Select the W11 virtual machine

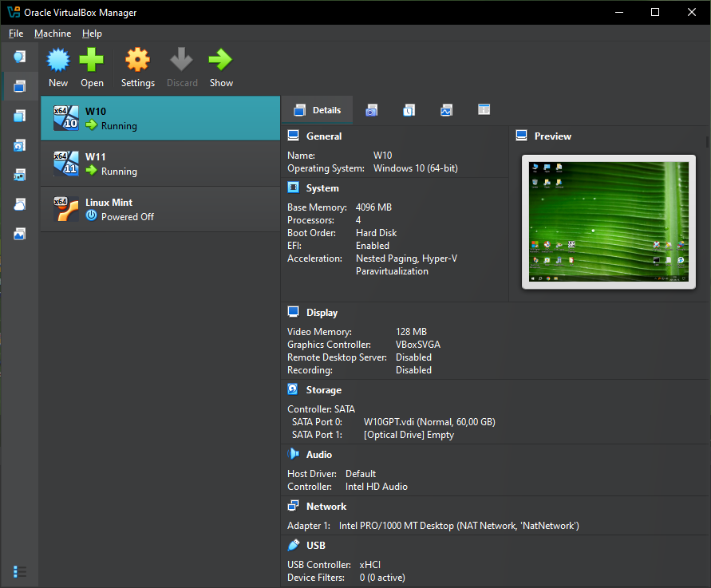click(x=160, y=164)
